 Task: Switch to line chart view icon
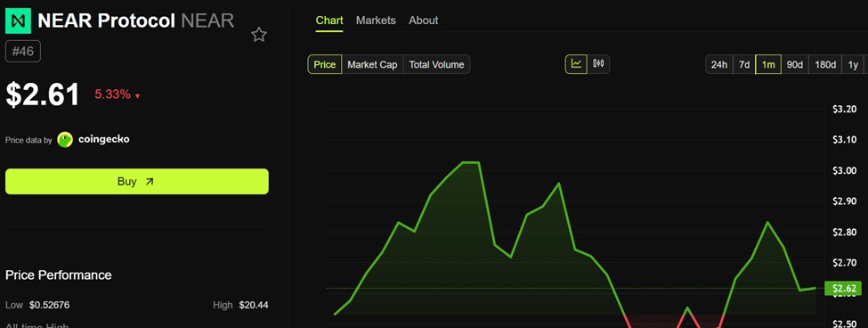click(x=576, y=63)
